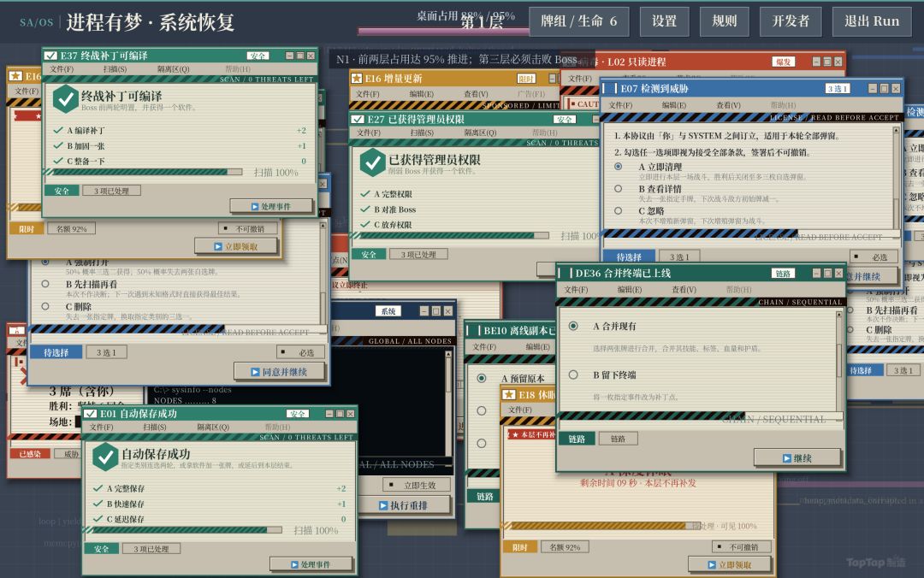The height and width of the screenshot is (578, 924).
Task: Select B 先扫描再看 option beneath the E37 window
Action: pyautogui.click(x=45, y=284)
